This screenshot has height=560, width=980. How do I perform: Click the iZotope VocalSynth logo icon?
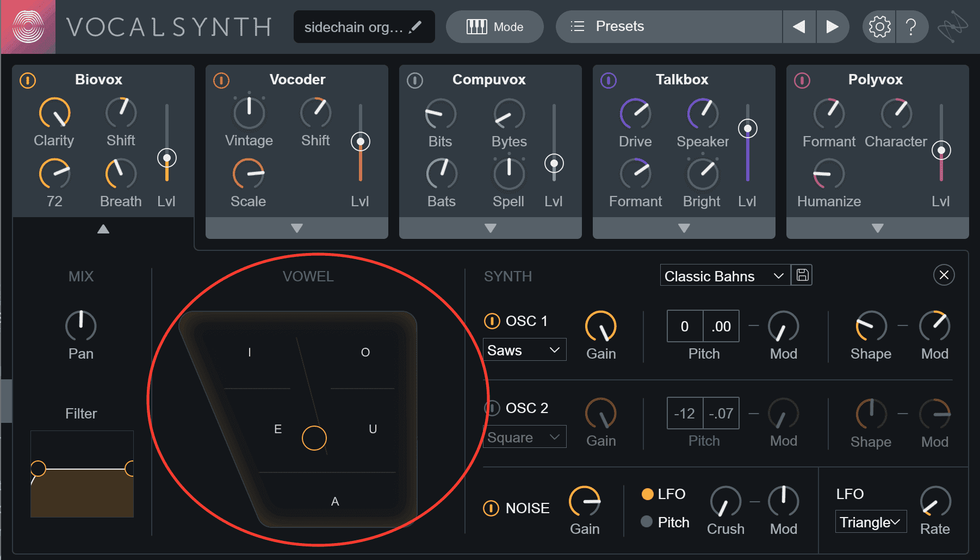click(28, 27)
